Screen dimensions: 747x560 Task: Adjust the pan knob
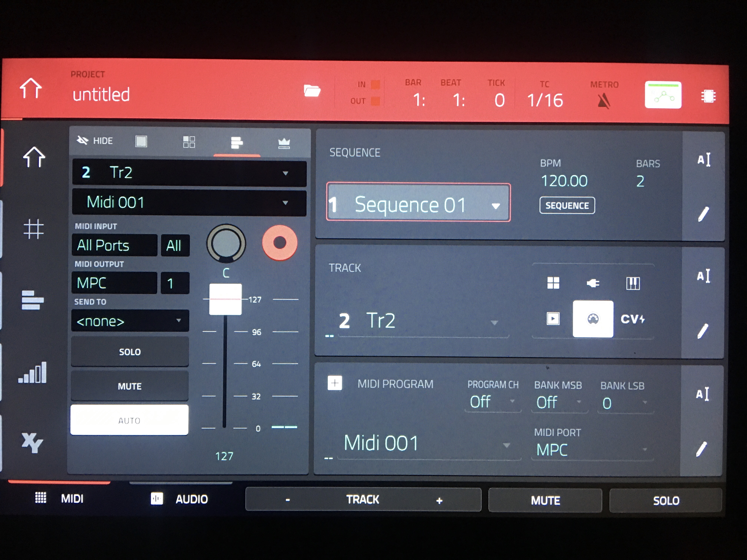(226, 243)
